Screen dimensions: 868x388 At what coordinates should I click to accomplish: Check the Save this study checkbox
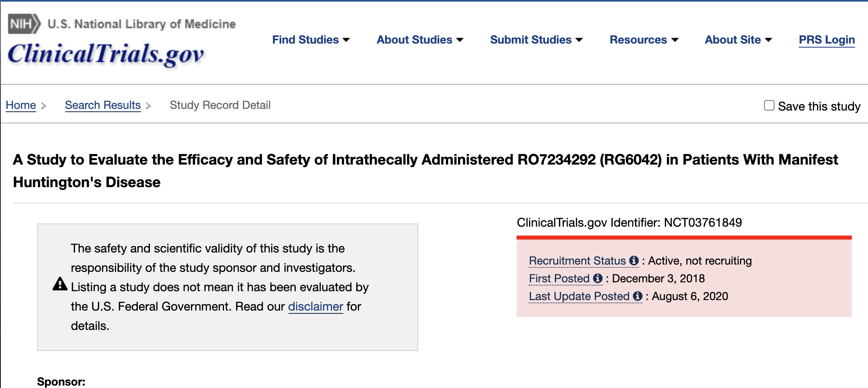769,105
